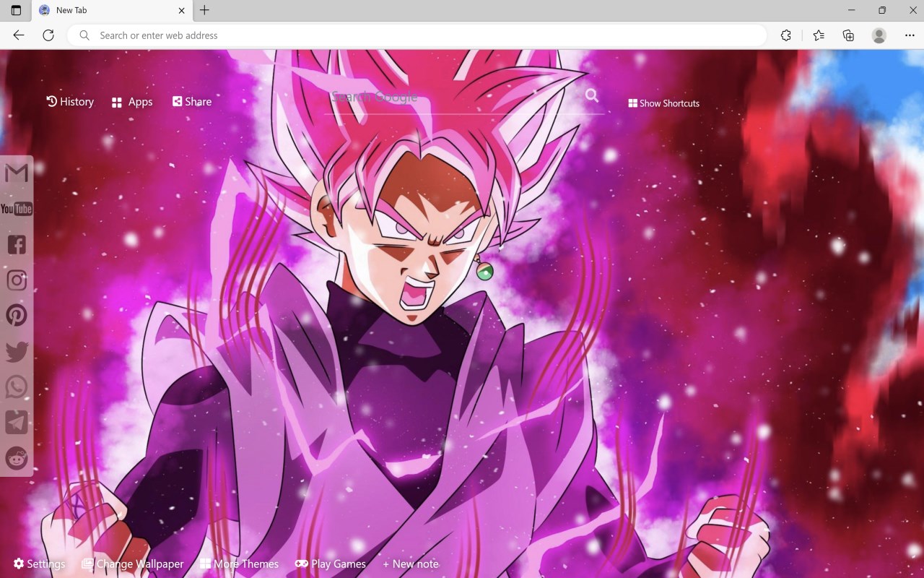Screen dimensions: 924x578
Task: Focus the Search Google field
Action: (x=455, y=97)
